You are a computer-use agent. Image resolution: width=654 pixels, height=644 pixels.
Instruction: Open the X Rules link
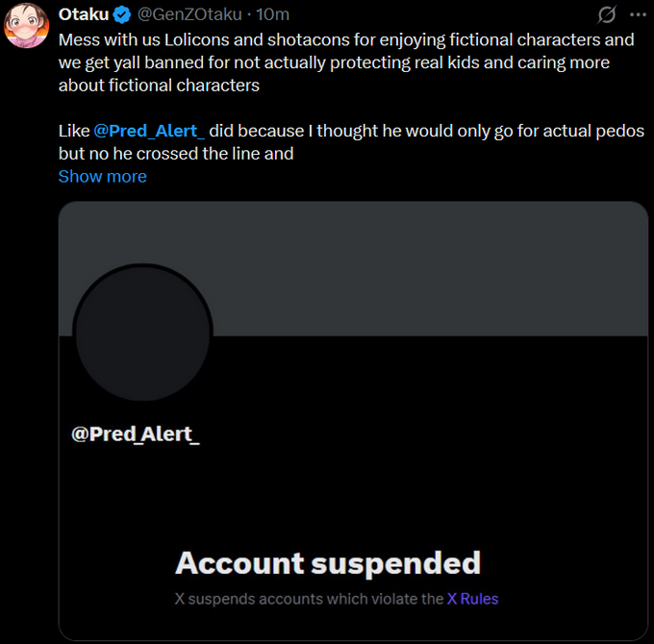click(472, 598)
